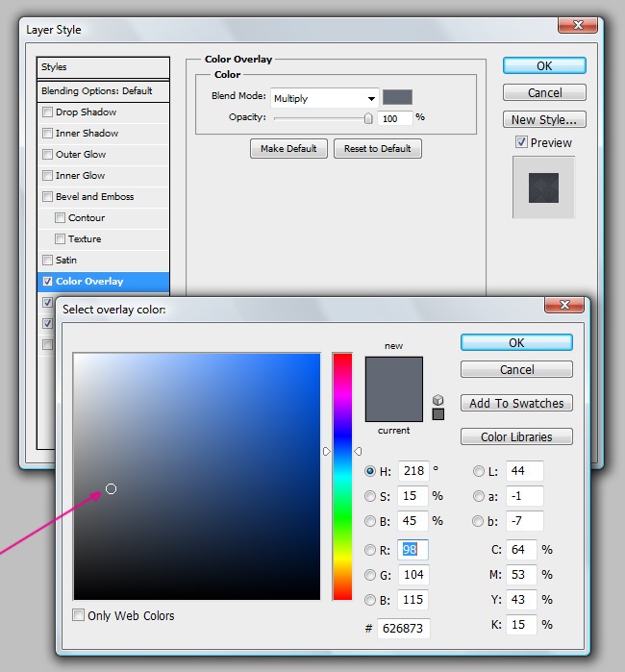
Task: Select the L lightness radio button
Action: click(x=479, y=471)
